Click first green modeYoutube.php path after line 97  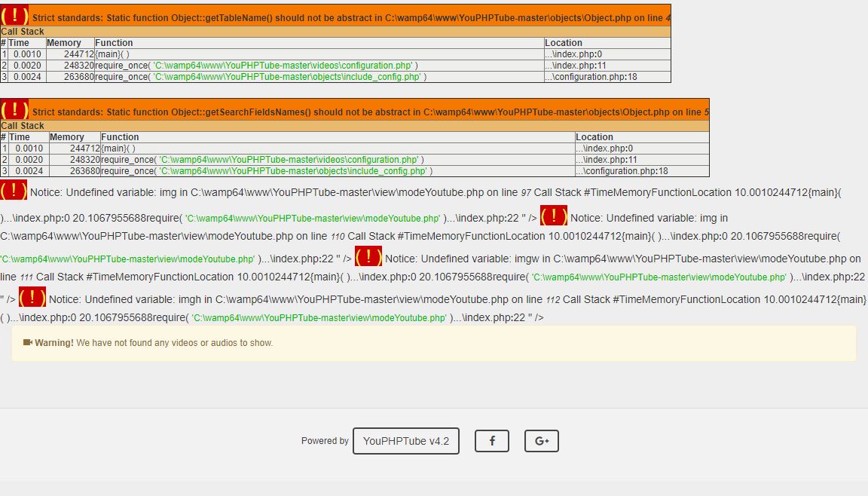[x=313, y=218]
